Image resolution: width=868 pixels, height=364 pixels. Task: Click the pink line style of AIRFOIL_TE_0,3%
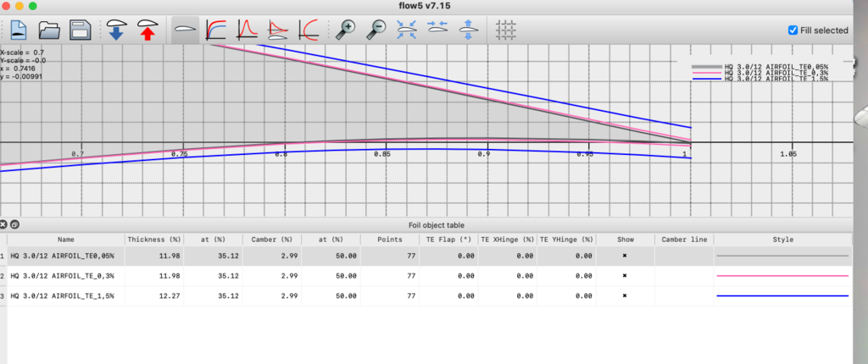point(782,276)
